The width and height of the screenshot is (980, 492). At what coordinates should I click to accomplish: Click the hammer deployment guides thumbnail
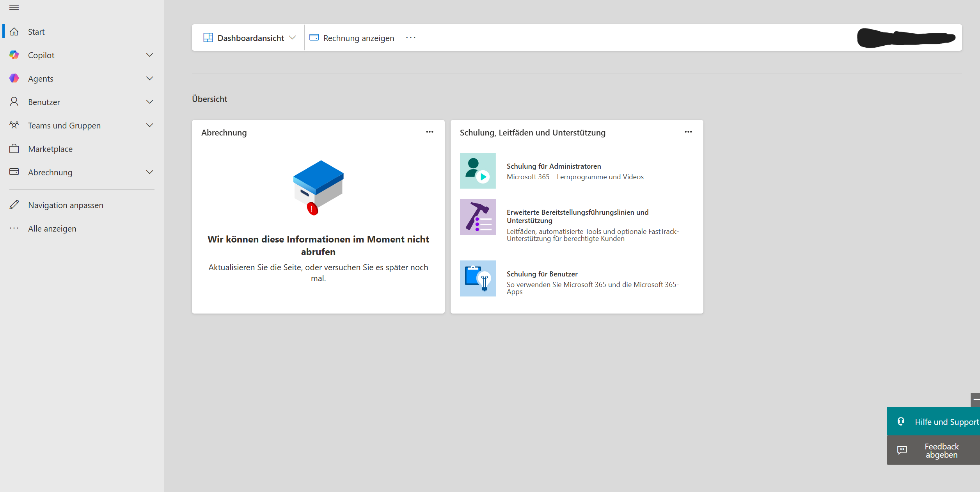pos(478,217)
